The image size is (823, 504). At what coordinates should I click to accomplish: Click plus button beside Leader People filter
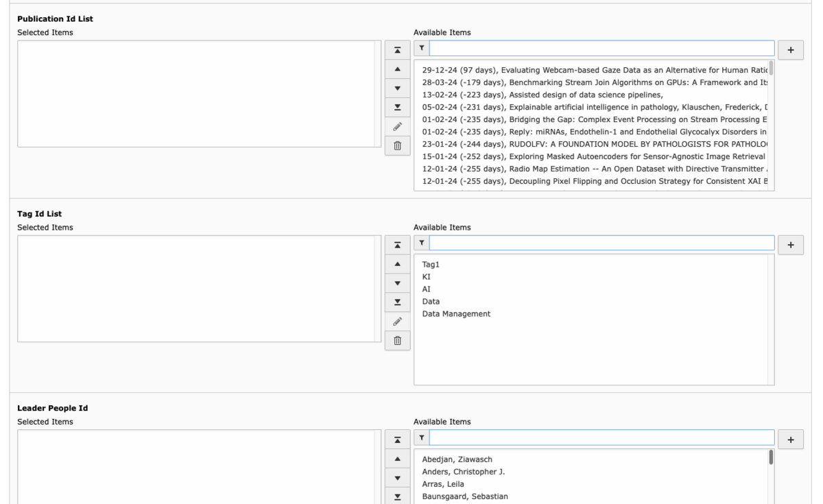pyautogui.click(x=791, y=439)
